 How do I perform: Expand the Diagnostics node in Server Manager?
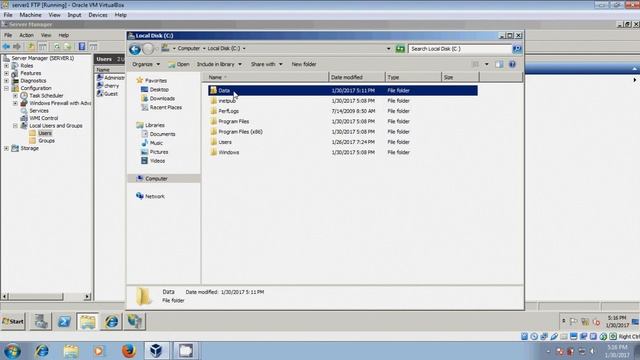click(6, 81)
